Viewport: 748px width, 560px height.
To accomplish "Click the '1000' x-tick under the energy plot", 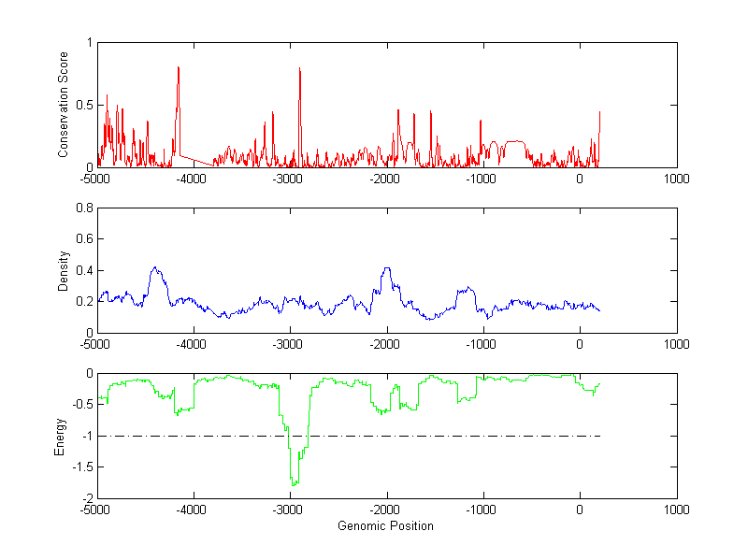I will click(676, 510).
